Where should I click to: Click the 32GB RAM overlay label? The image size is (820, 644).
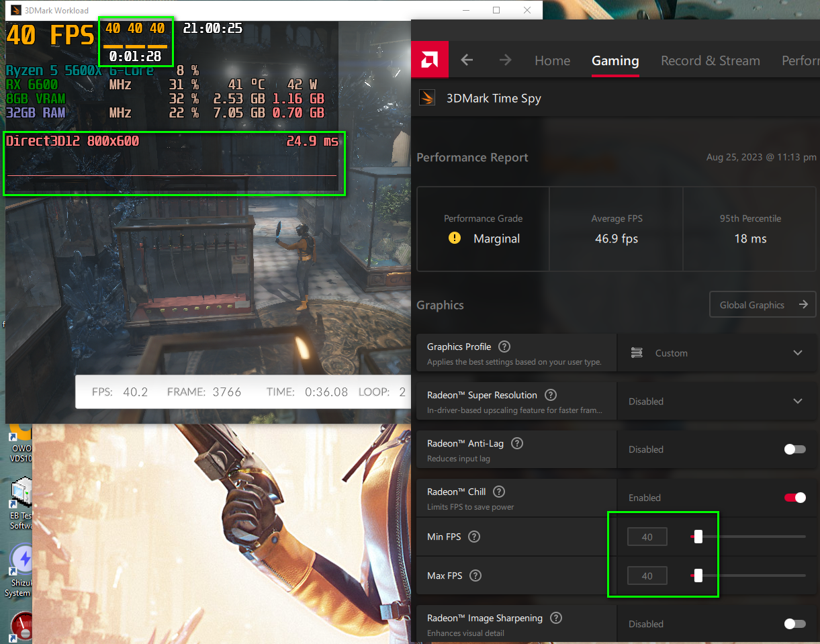36,113
